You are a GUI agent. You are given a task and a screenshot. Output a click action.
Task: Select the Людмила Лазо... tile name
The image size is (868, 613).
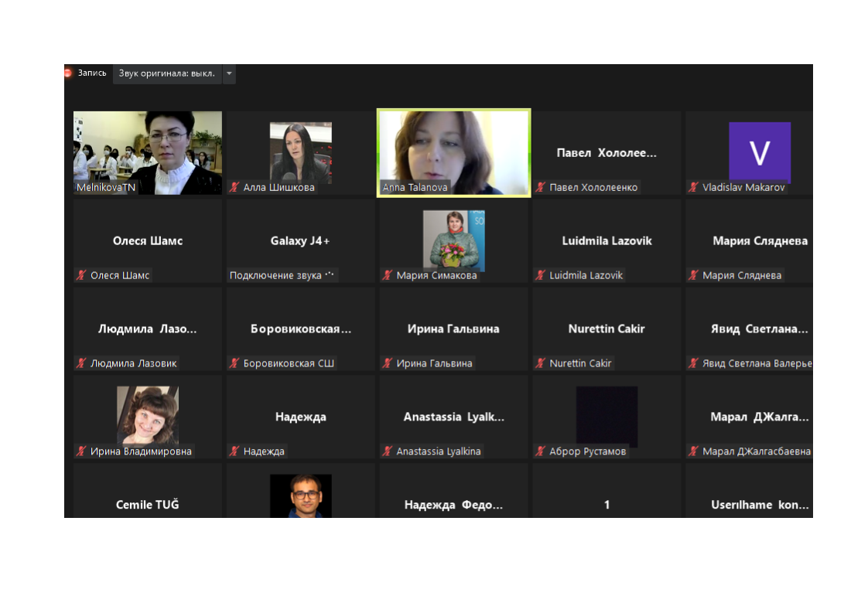(148, 329)
